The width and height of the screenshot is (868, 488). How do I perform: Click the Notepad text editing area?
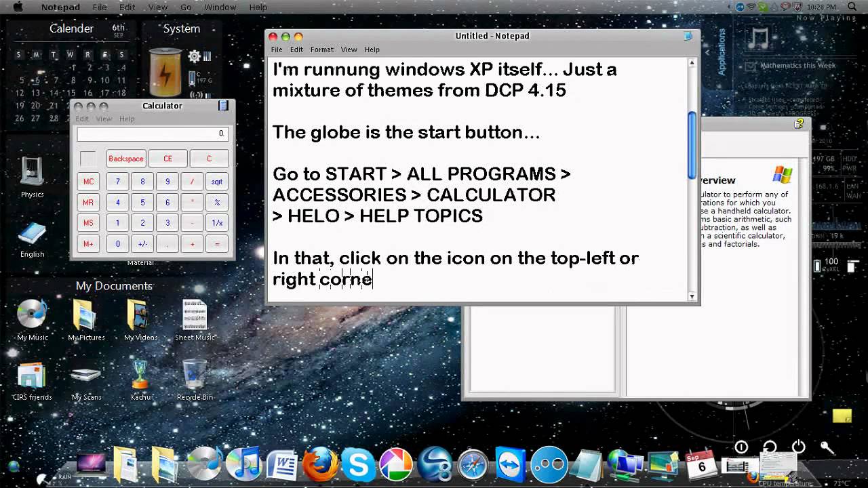(x=478, y=180)
